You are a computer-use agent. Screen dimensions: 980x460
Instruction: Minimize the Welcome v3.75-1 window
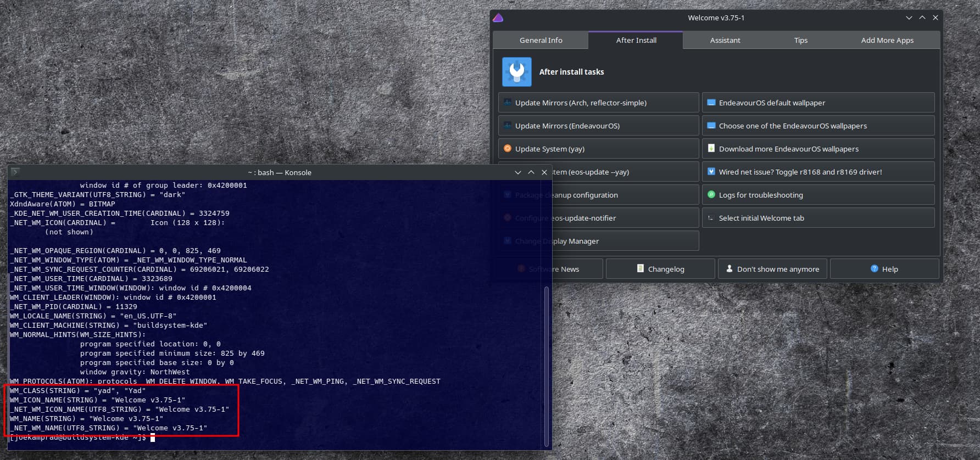(x=909, y=18)
